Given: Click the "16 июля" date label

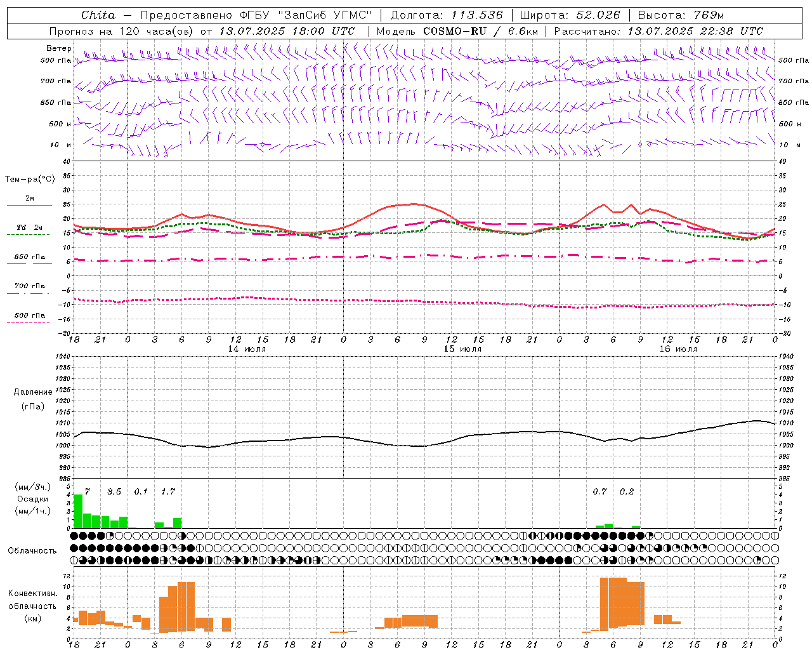Looking at the screenshot, I should point(678,349).
